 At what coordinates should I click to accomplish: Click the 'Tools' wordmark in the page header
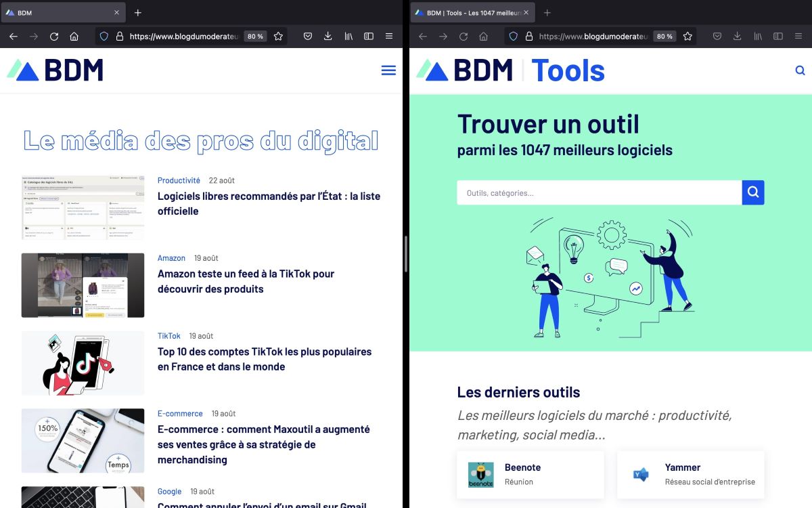[568, 70]
